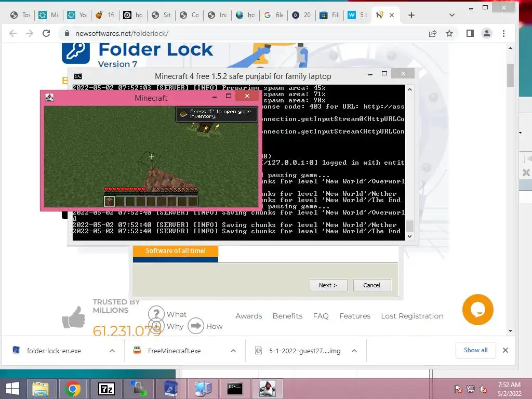Open Folder Lock installer taskbar icon
Screen dimensions: 532x399
(x=170, y=389)
